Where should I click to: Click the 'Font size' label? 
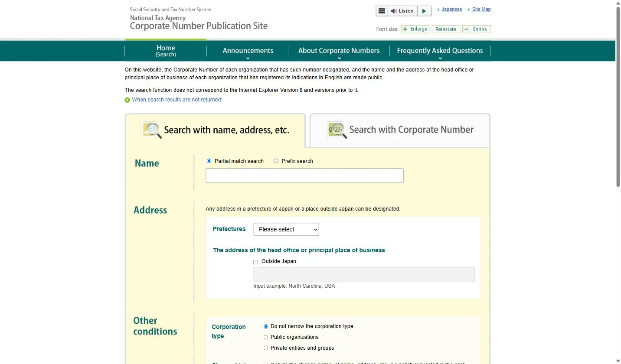click(387, 29)
